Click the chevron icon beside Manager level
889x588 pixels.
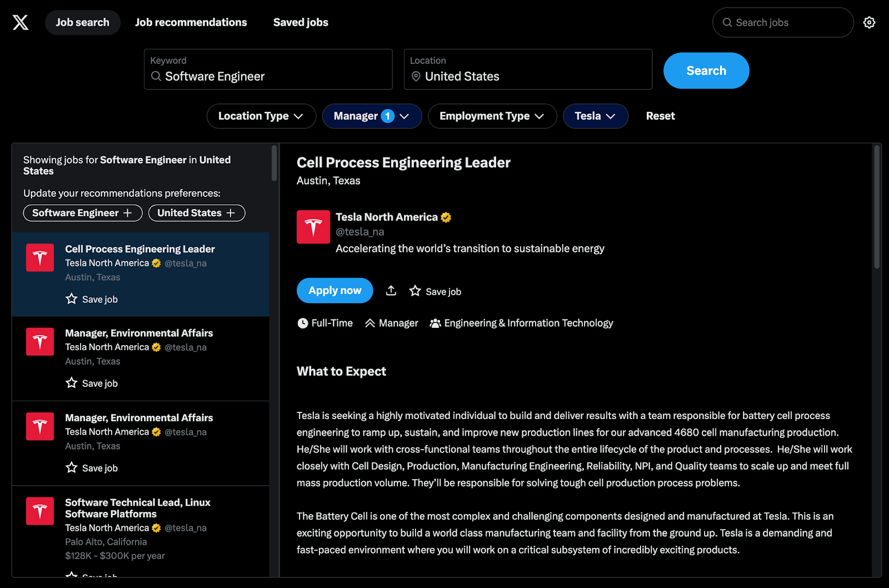click(x=370, y=323)
